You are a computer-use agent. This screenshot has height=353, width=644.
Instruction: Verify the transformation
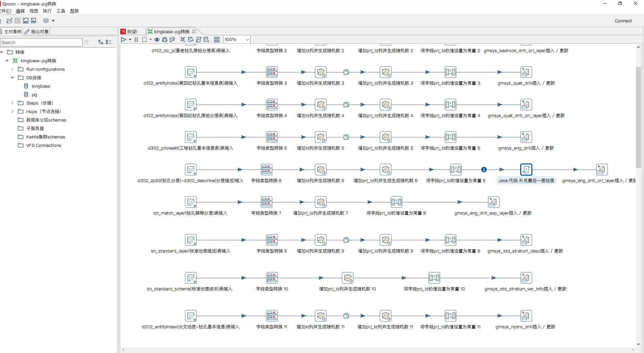point(183,40)
